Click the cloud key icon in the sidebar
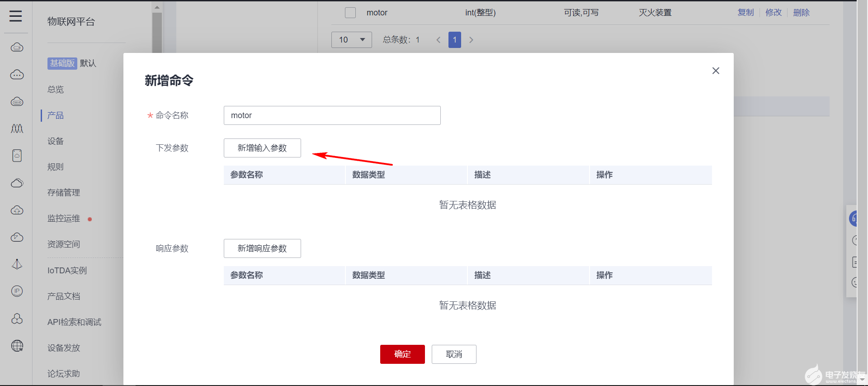Viewport: 868px width, 386px height. click(x=17, y=47)
